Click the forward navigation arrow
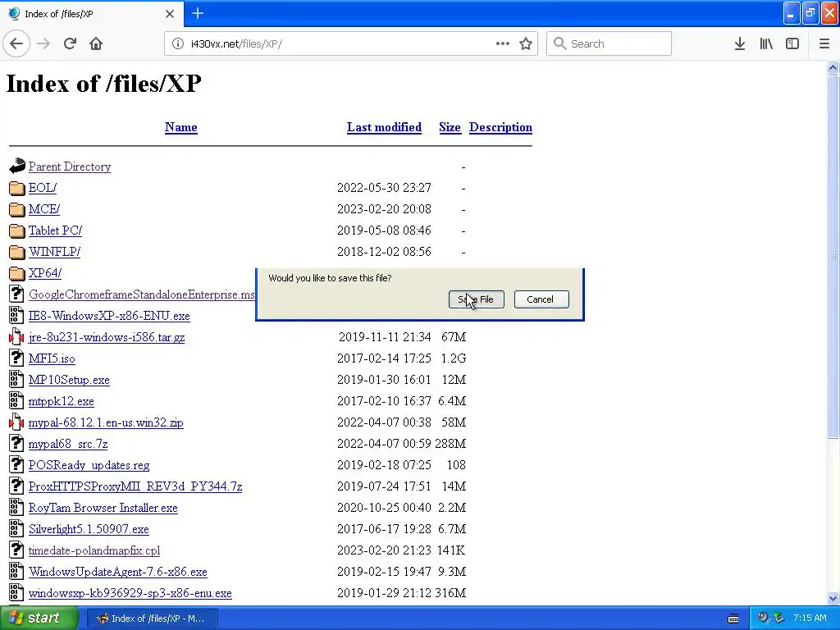 pyautogui.click(x=43, y=43)
